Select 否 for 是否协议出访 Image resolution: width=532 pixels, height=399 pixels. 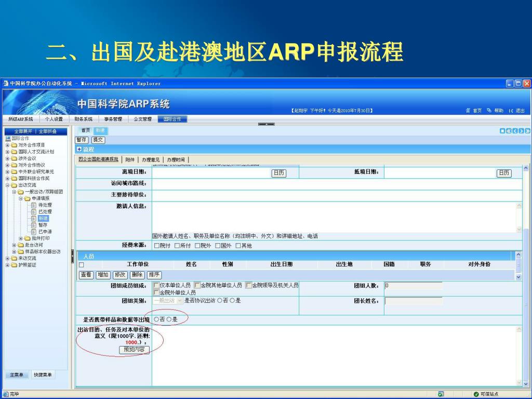coord(220,301)
